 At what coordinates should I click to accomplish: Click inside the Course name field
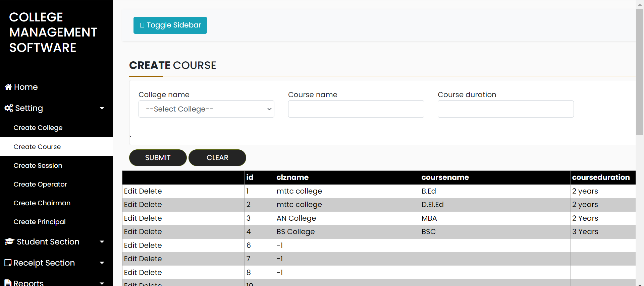(356, 109)
